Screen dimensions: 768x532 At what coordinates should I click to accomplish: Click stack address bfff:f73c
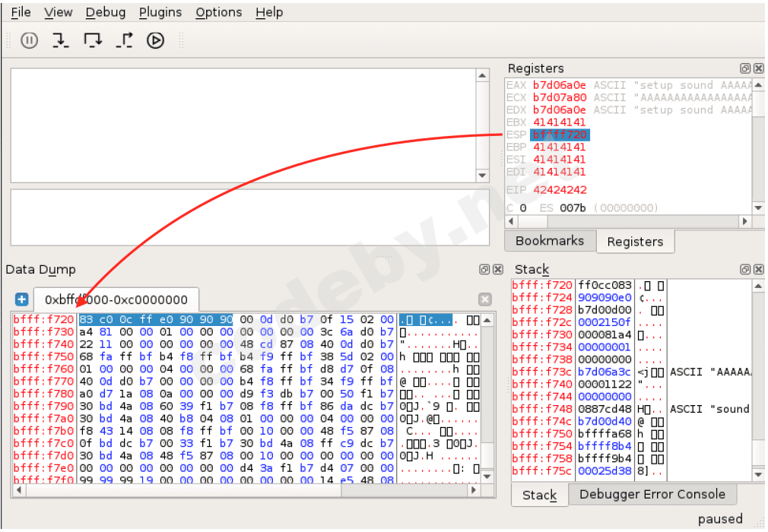542,372
